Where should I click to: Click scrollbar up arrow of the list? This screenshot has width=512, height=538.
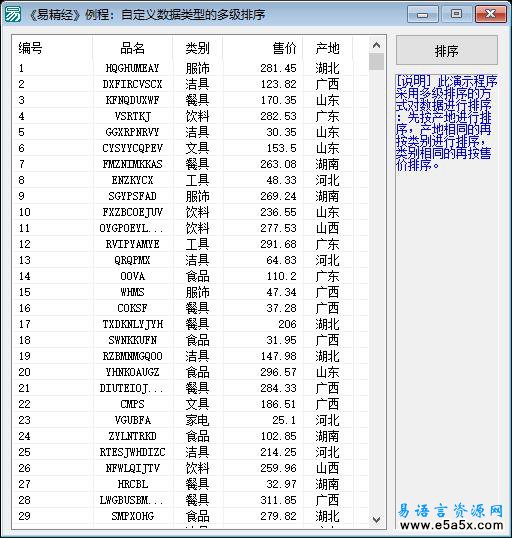click(x=376, y=45)
